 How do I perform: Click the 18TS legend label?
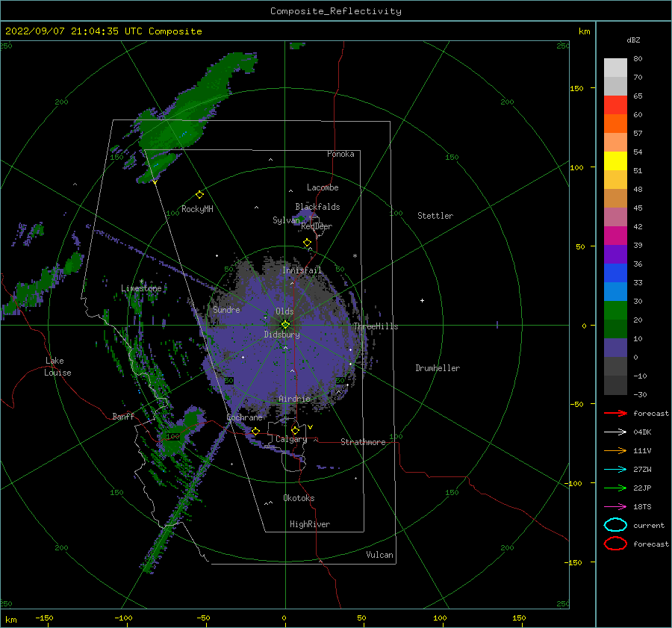point(642,507)
